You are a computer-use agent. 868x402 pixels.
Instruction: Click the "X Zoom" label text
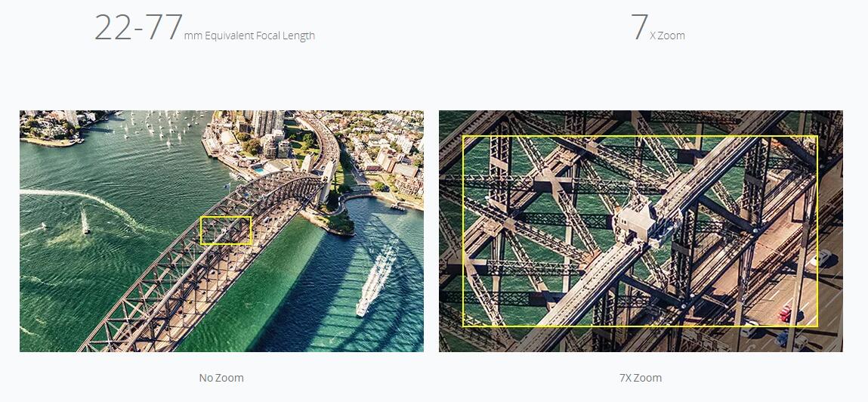[668, 36]
